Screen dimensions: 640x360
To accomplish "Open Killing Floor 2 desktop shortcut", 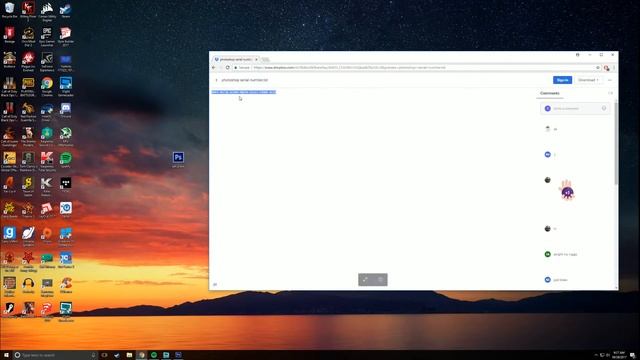I will (x=28, y=10).
